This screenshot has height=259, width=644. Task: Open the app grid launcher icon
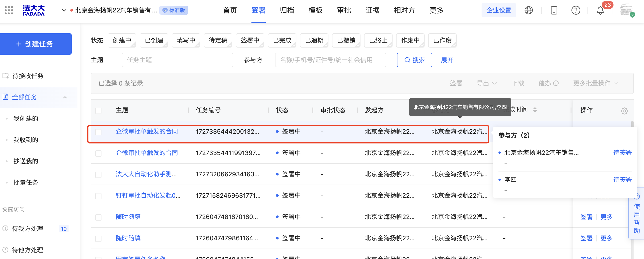click(x=9, y=10)
